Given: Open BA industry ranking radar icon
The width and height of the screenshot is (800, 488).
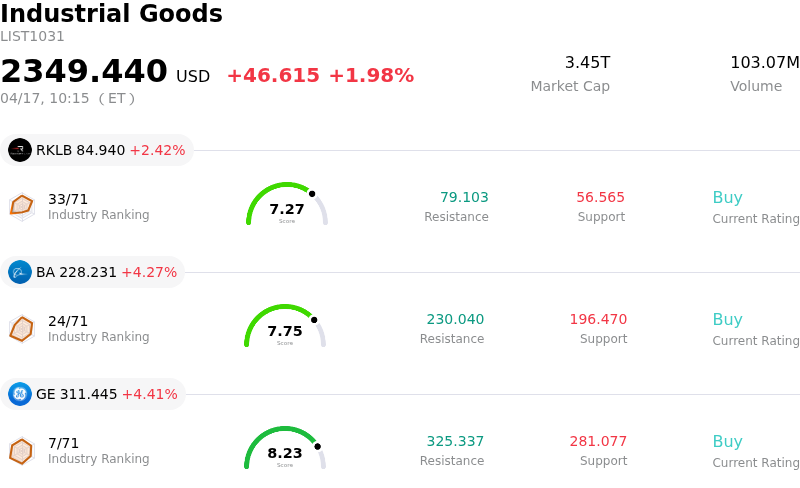Looking at the screenshot, I should (21, 328).
